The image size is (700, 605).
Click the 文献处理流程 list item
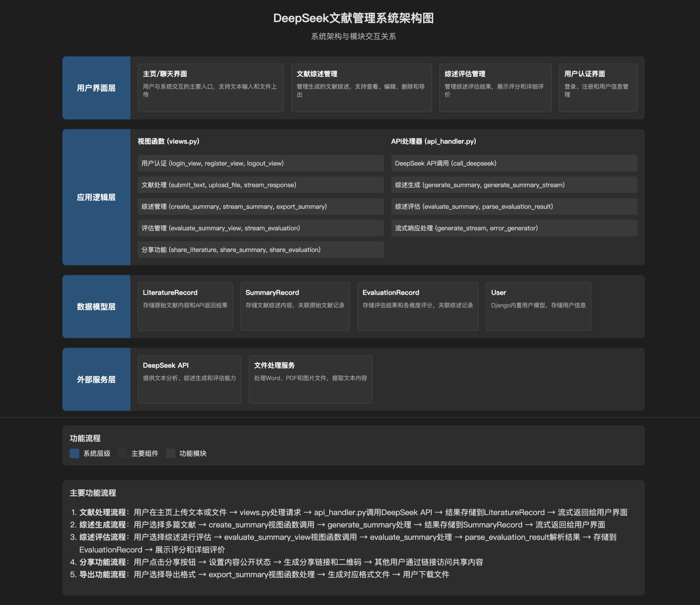click(x=353, y=512)
